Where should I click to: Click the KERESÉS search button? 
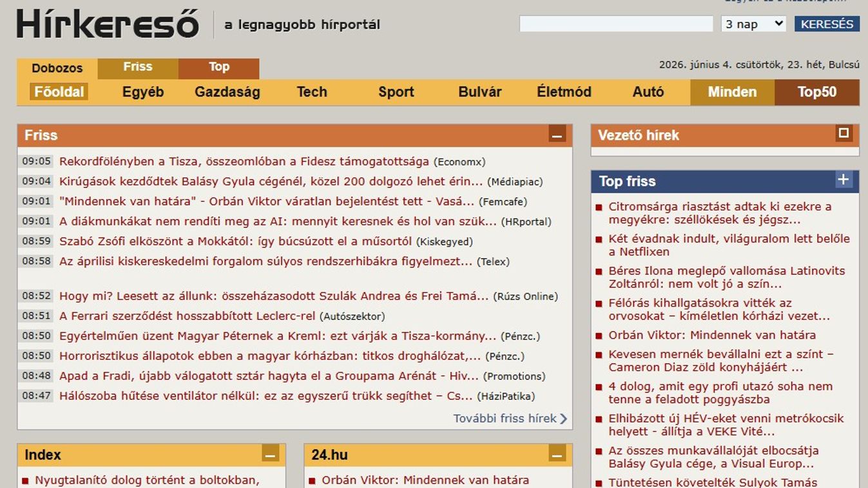pos(827,24)
